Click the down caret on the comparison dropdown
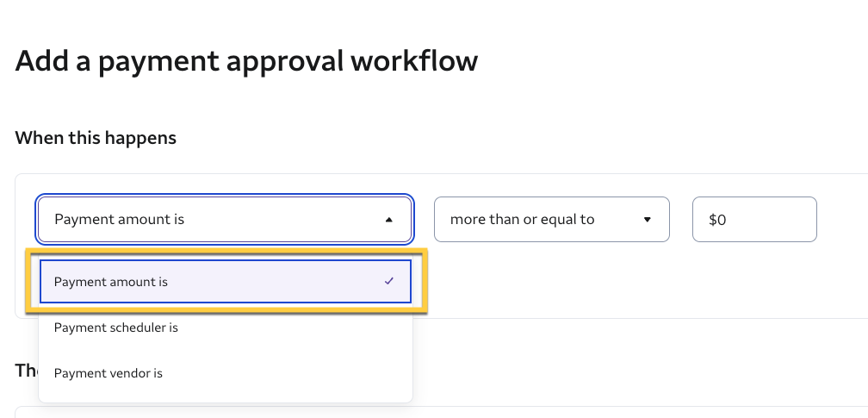The height and width of the screenshot is (418, 868). click(x=648, y=220)
